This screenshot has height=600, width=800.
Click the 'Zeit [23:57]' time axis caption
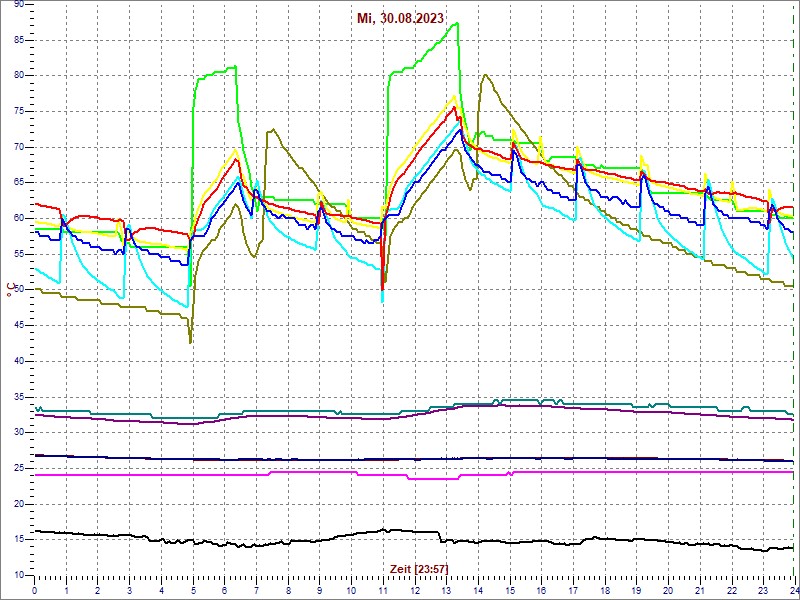419,568
